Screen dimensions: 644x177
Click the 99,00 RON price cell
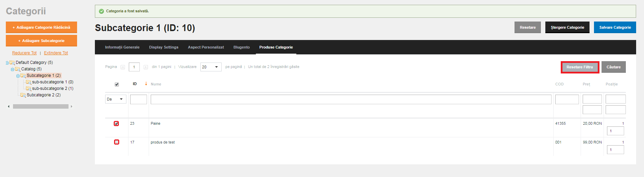(592, 142)
